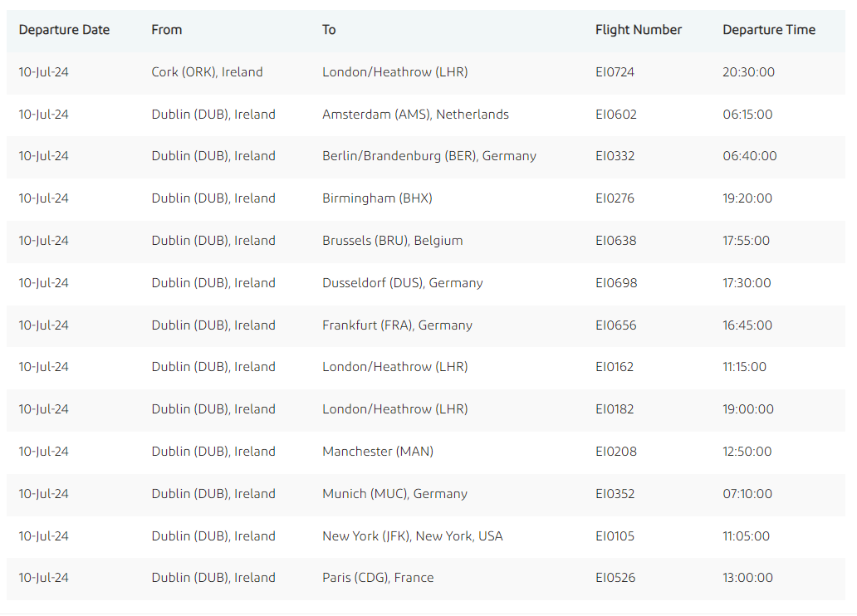
Task: Click the Departure Date column header
Action: tap(64, 30)
